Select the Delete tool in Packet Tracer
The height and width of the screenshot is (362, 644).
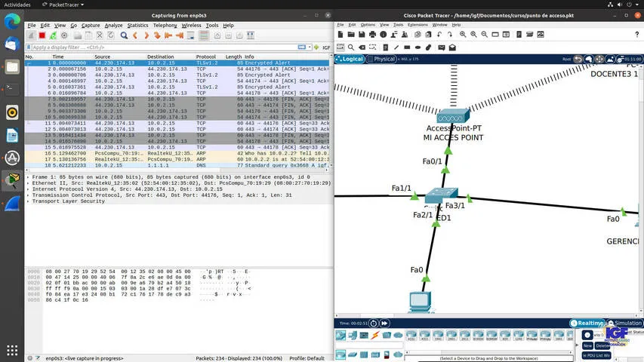click(x=362, y=48)
